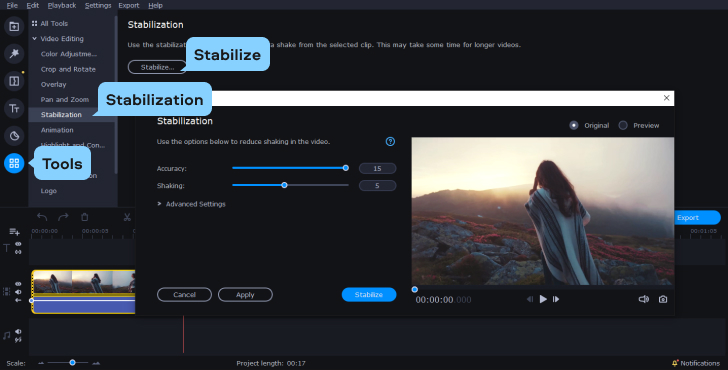Toggle title track link icon

18,252
